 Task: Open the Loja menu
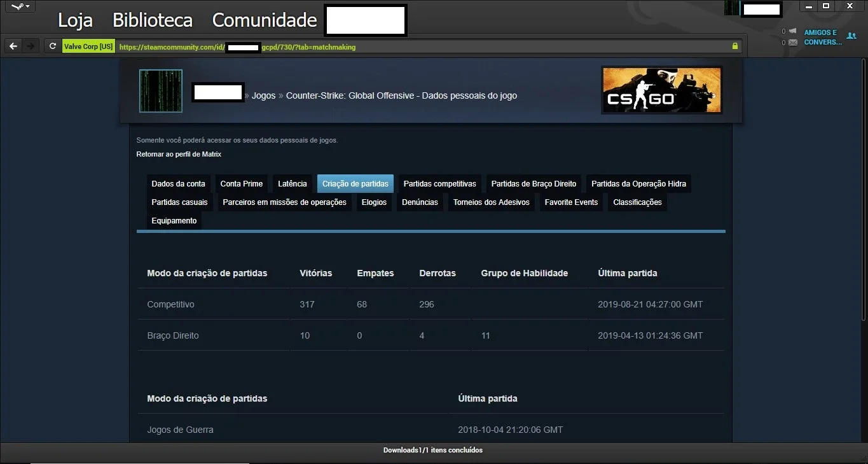coord(75,20)
